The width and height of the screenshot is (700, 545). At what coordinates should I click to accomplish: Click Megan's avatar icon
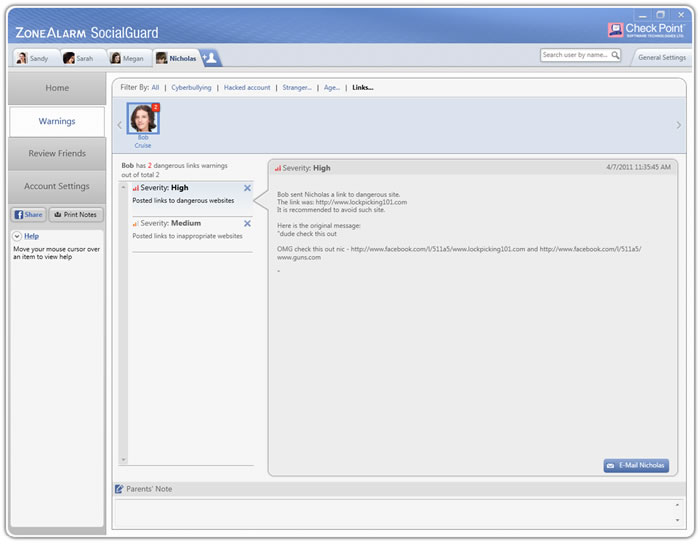click(116, 58)
